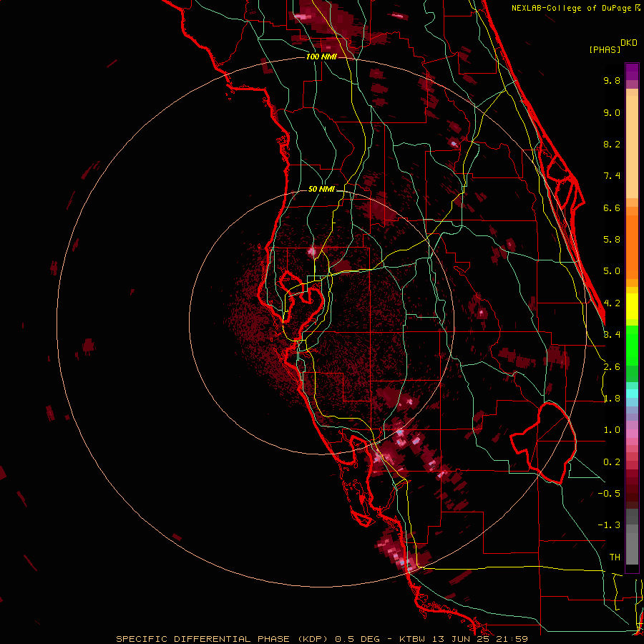Click the 1.8 value on the color scale

point(612,399)
